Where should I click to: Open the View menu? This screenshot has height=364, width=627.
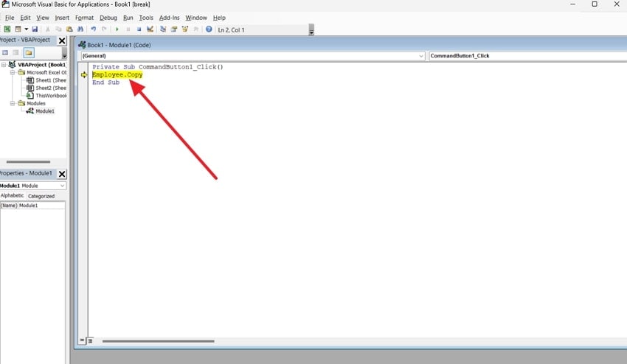(x=42, y=18)
